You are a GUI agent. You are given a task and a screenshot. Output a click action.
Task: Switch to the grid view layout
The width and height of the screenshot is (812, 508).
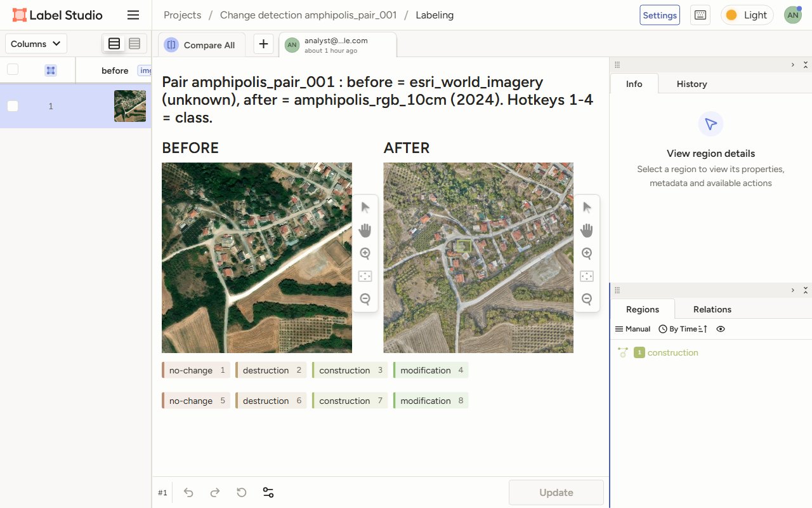click(x=134, y=44)
